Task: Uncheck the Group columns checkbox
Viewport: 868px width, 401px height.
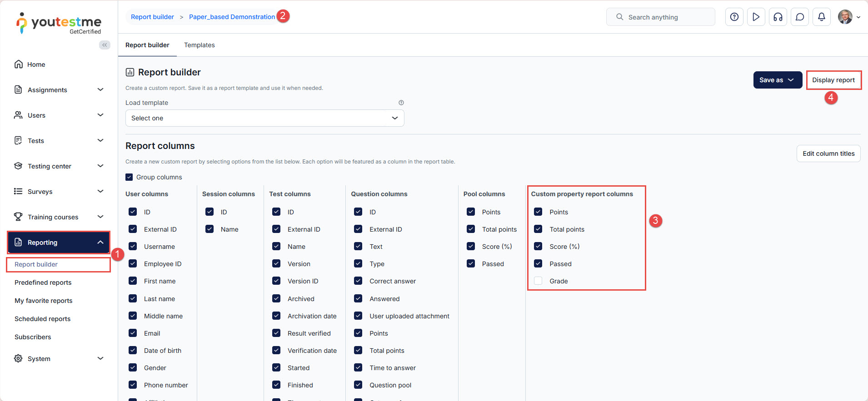Action: (x=130, y=177)
